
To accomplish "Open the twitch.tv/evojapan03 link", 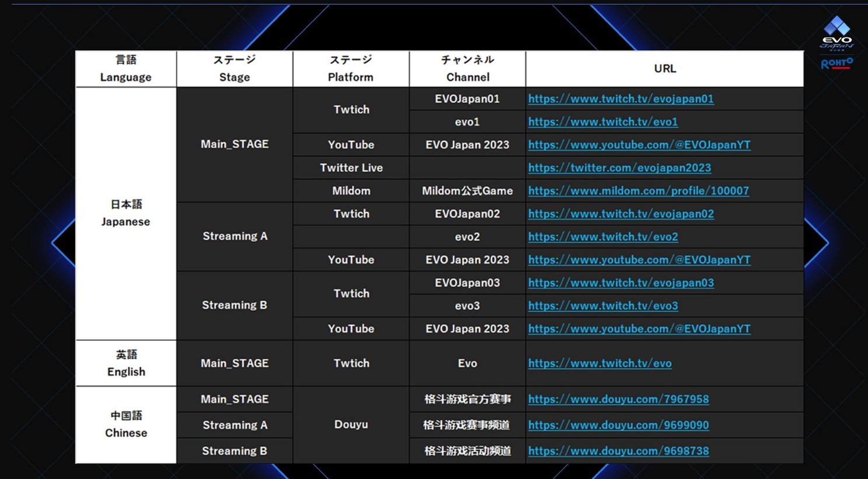I will pyautogui.click(x=621, y=283).
